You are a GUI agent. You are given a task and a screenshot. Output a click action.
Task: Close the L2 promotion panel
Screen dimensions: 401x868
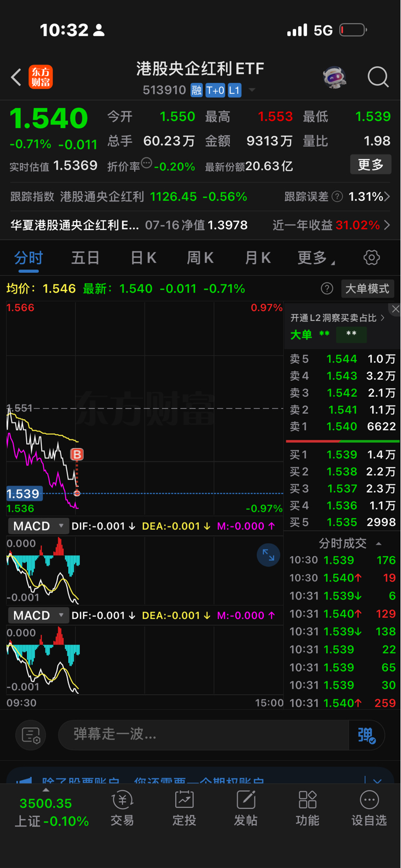coord(395,309)
